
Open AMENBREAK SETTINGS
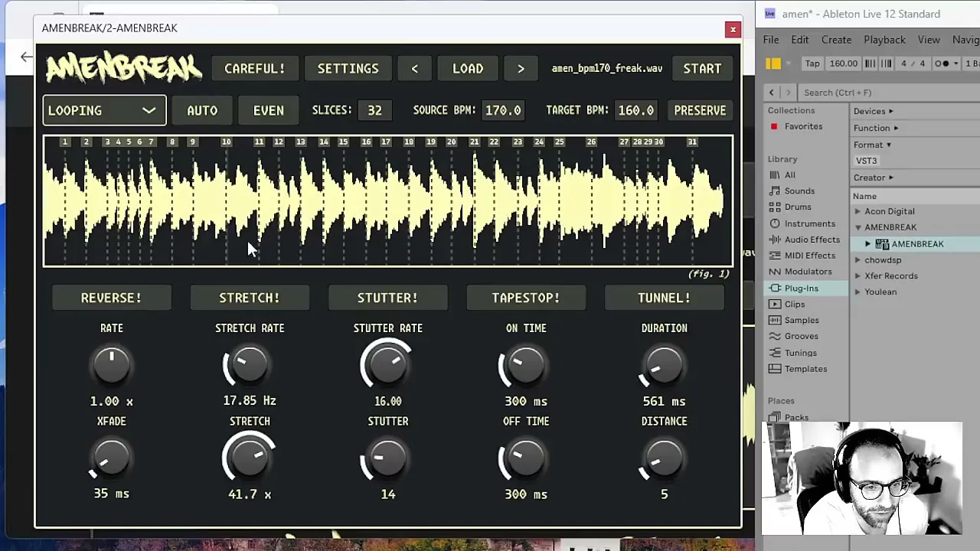pyautogui.click(x=348, y=69)
